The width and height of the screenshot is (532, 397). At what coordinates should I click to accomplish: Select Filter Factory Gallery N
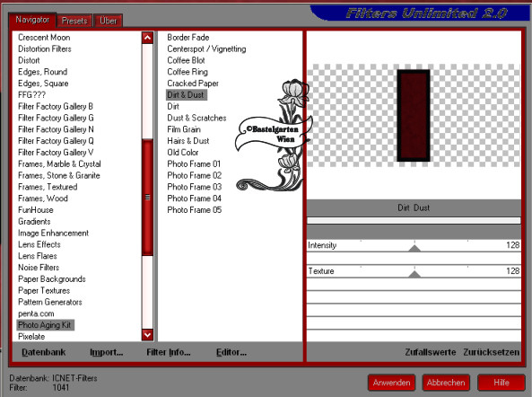56,129
